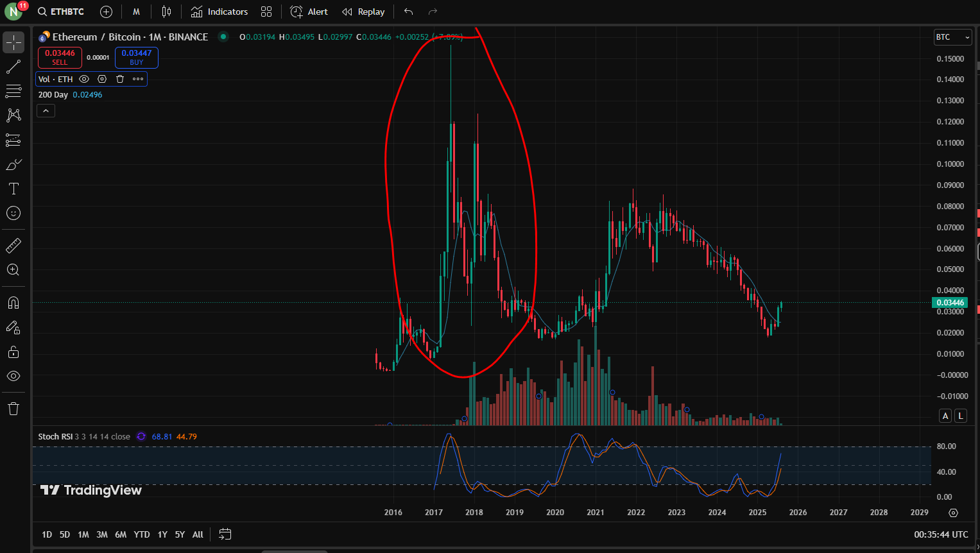Open candlestick chart type menu
This screenshot has height=553, width=980.
(166, 12)
